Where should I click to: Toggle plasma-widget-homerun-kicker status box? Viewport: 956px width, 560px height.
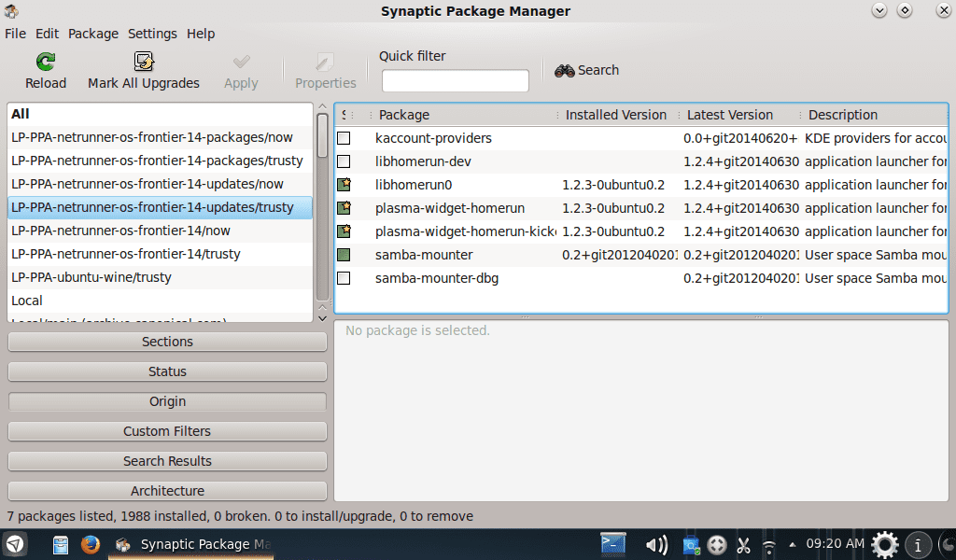click(x=344, y=231)
